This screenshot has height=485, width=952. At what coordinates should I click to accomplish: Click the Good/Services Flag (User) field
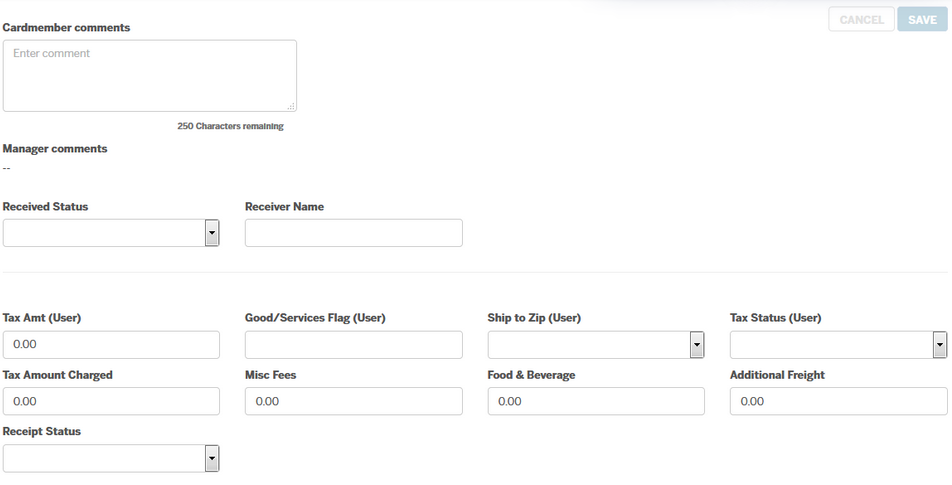[353, 344]
